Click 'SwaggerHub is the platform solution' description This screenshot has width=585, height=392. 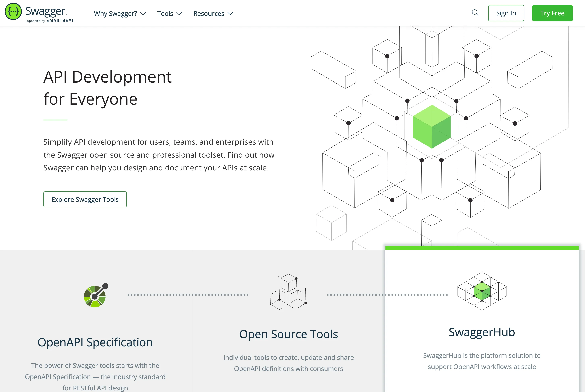coord(482,361)
